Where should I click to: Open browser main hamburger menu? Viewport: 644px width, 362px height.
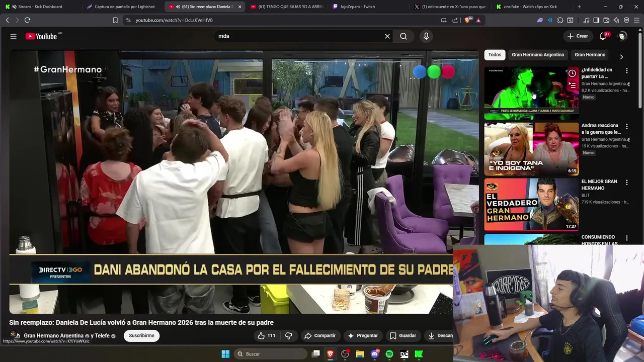click(636, 20)
